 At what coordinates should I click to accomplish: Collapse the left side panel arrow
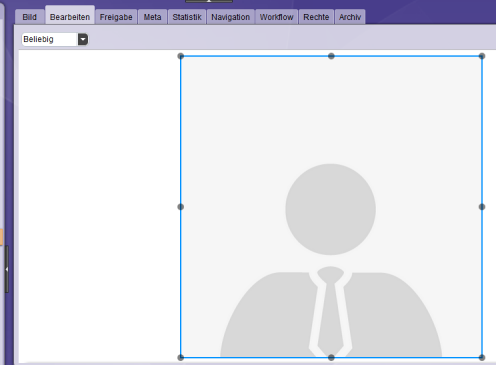[x=7, y=269]
